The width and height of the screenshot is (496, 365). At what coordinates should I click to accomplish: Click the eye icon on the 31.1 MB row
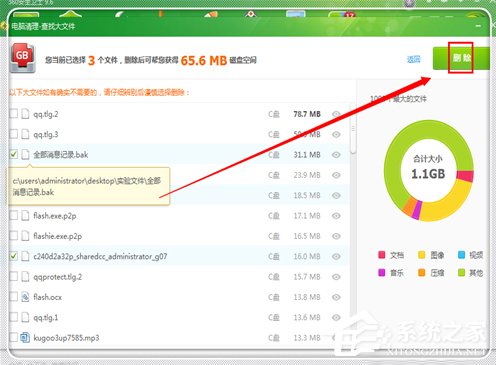point(336,155)
